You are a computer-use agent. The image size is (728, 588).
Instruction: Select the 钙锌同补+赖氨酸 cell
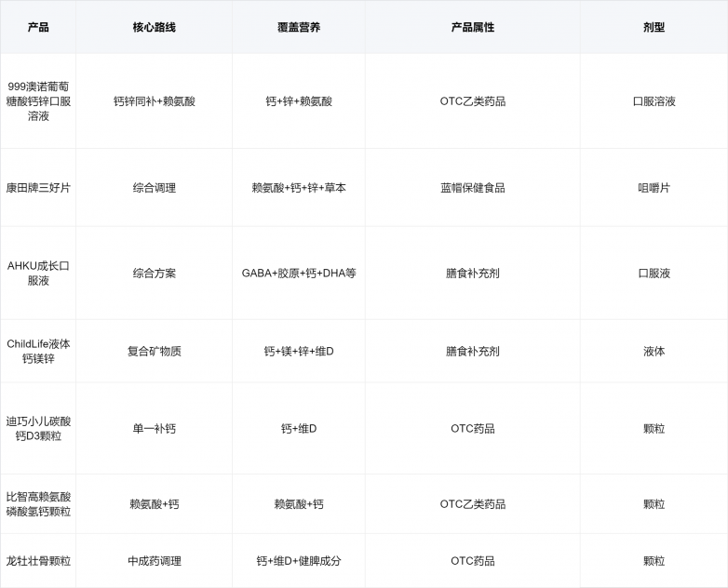click(x=155, y=101)
